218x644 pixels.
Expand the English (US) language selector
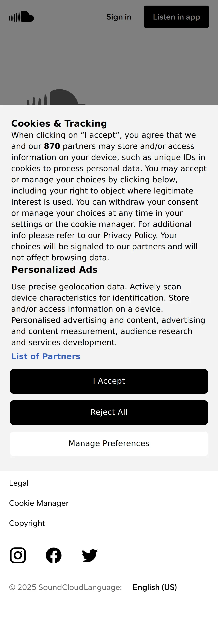coord(155,587)
